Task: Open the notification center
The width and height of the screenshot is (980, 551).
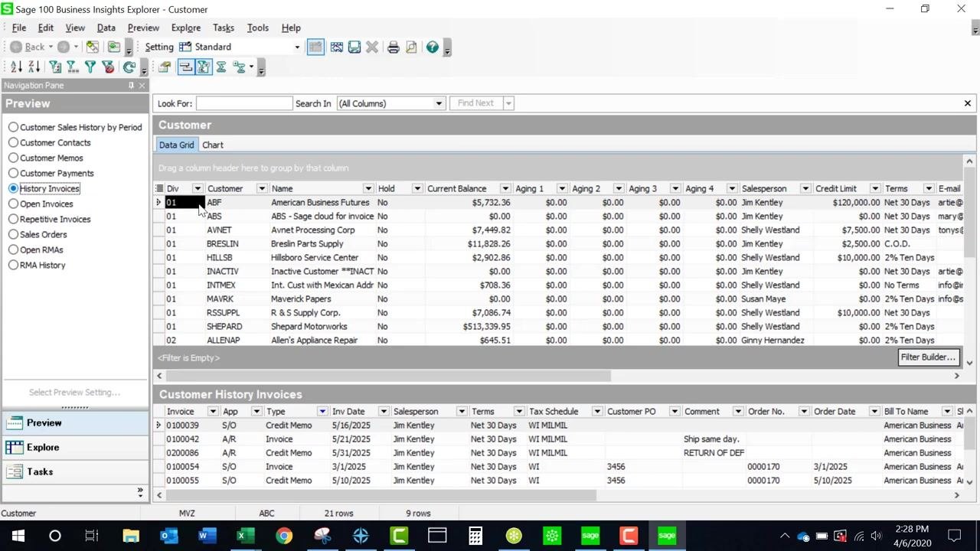Action: click(x=955, y=536)
